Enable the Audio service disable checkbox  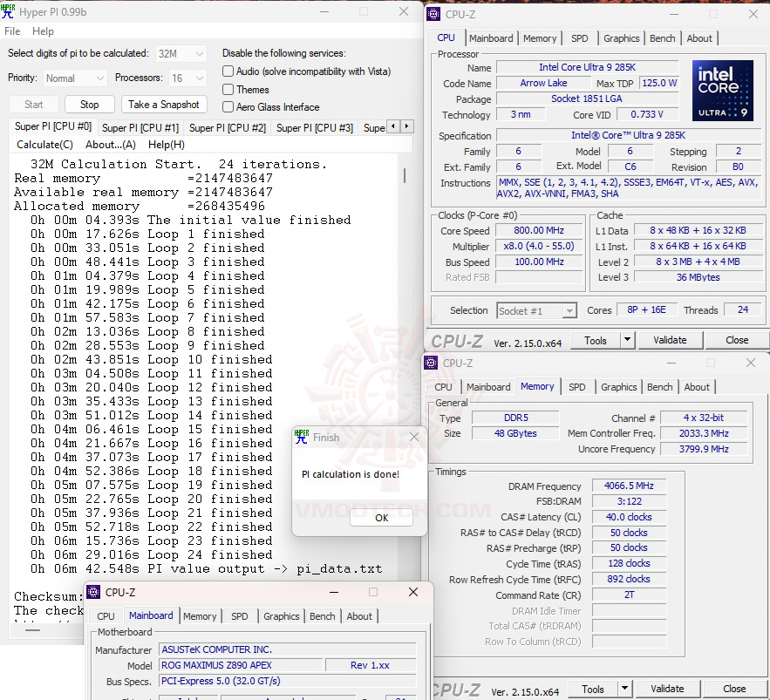click(x=226, y=71)
